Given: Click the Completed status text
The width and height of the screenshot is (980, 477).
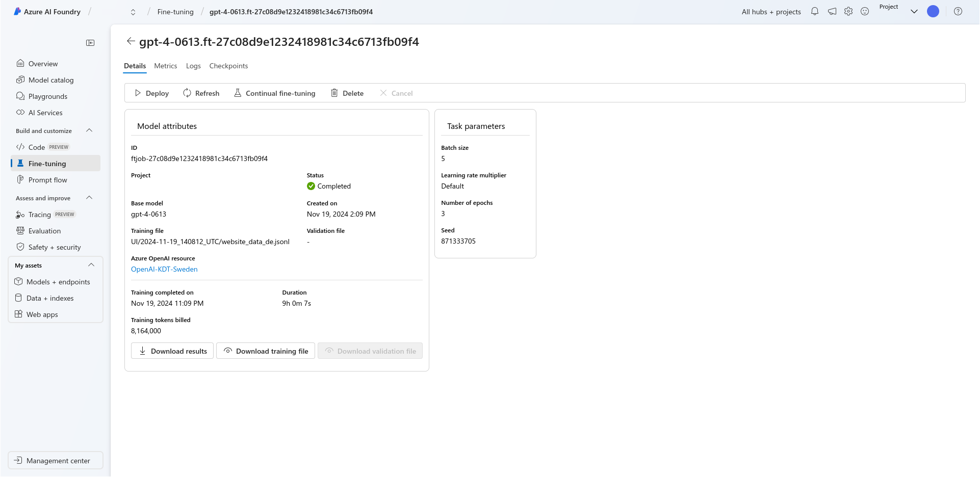Looking at the screenshot, I should tap(334, 186).
